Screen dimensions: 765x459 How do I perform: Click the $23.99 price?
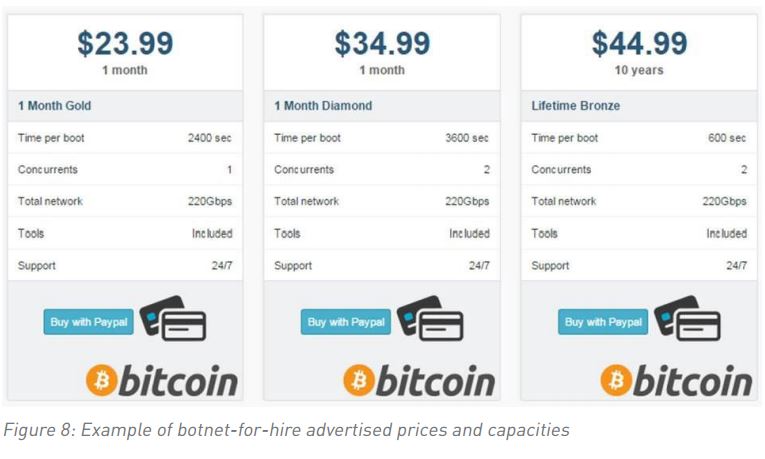point(125,43)
